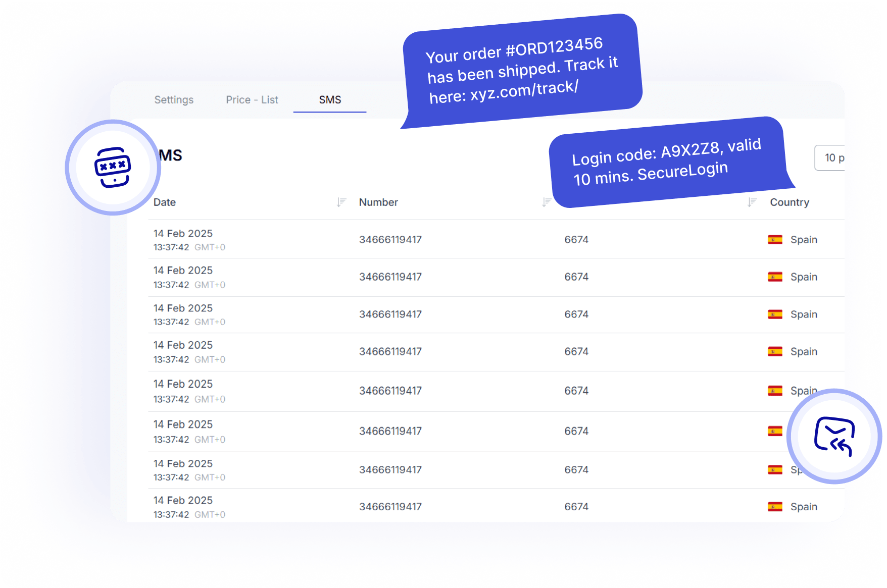Screen dimensions: 887x588
Task: Open the Price - List tab
Action: click(x=252, y=100)
